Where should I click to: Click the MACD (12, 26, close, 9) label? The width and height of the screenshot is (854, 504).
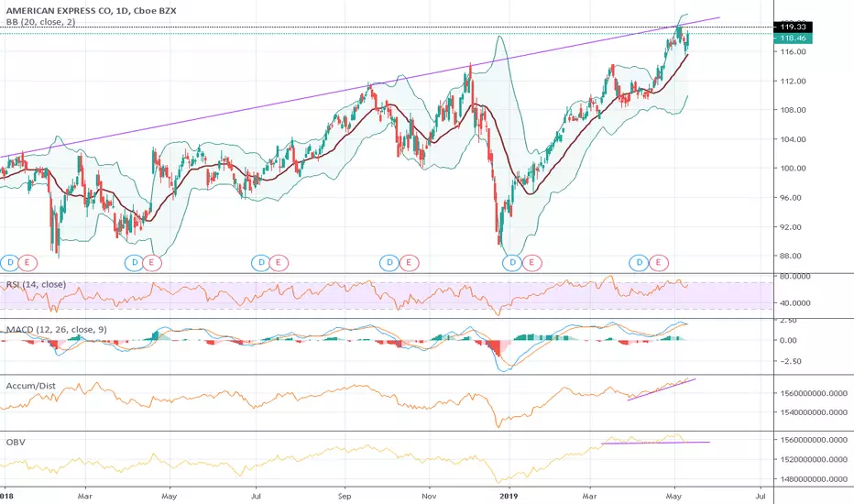click(56, 330)
